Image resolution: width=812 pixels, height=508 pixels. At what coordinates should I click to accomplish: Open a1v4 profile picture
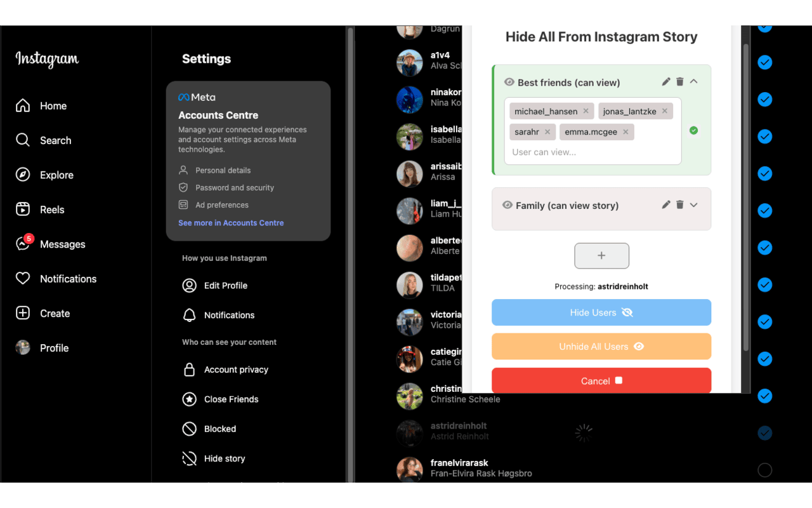coord(410,63)
